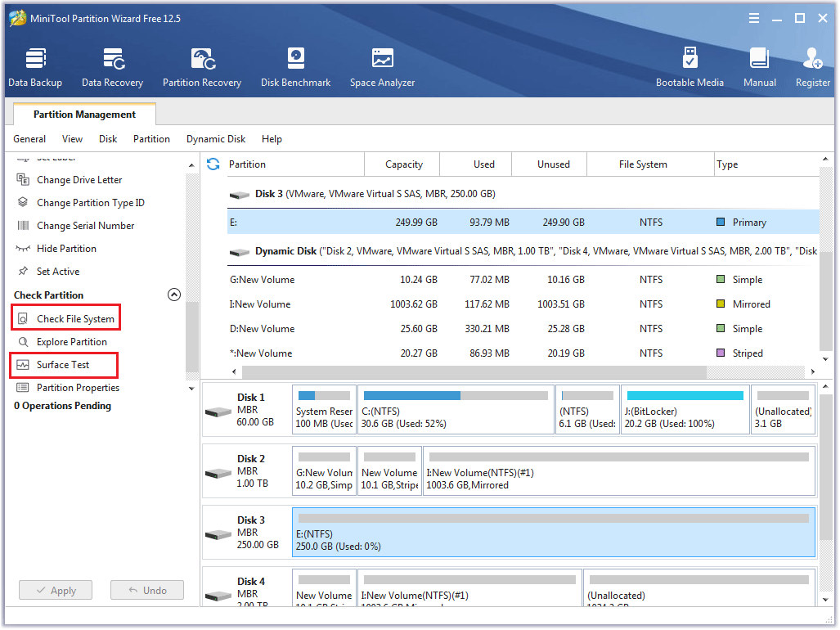Switch to Partition Management tab

tap(84, 114)
